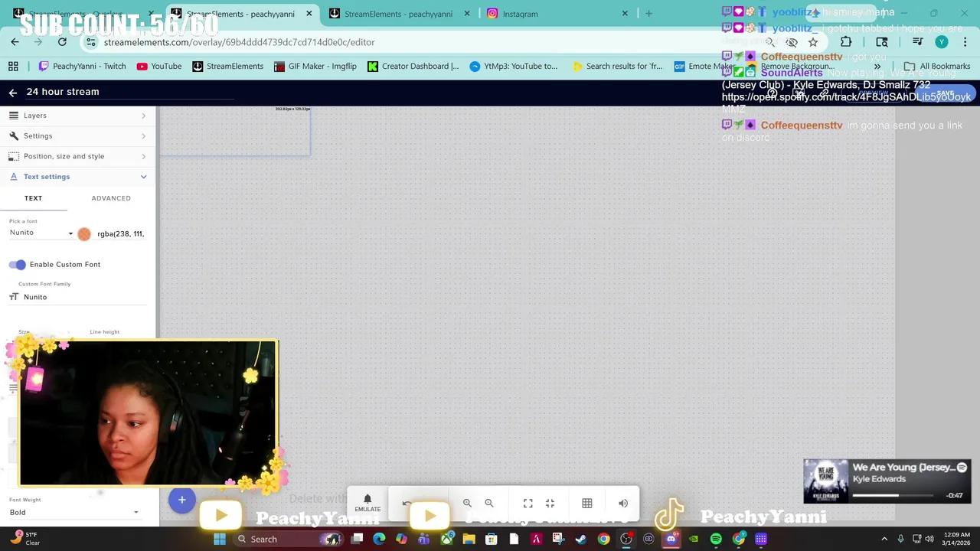Zoom in on the overlay canvas
Screen dimensions: 980x551
click(467, 504)
